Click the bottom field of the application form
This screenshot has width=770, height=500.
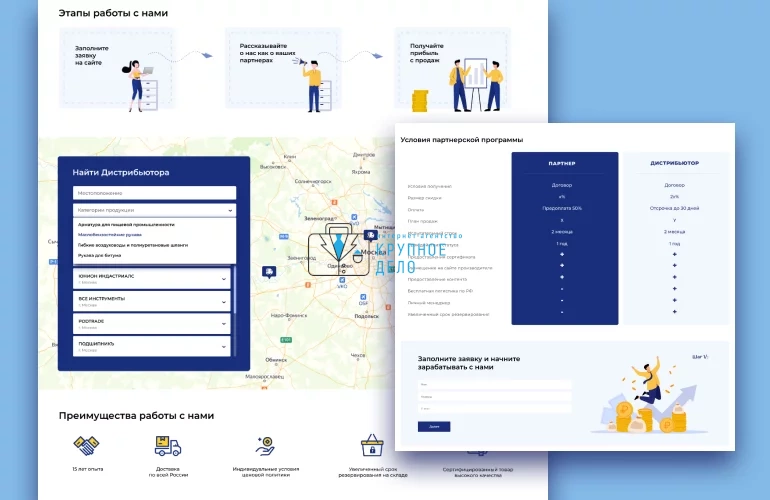click(x=495, y=408)
